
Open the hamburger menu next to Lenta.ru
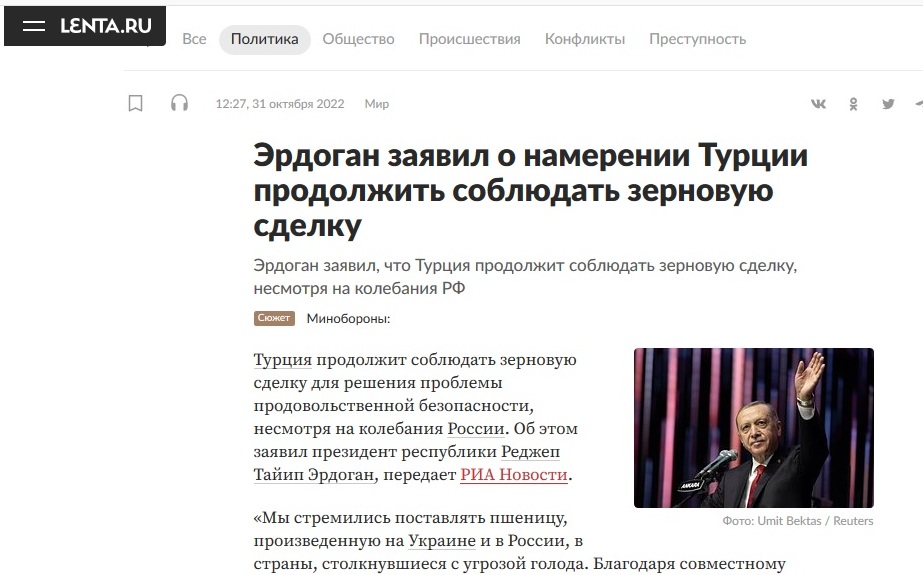[34, 26]
